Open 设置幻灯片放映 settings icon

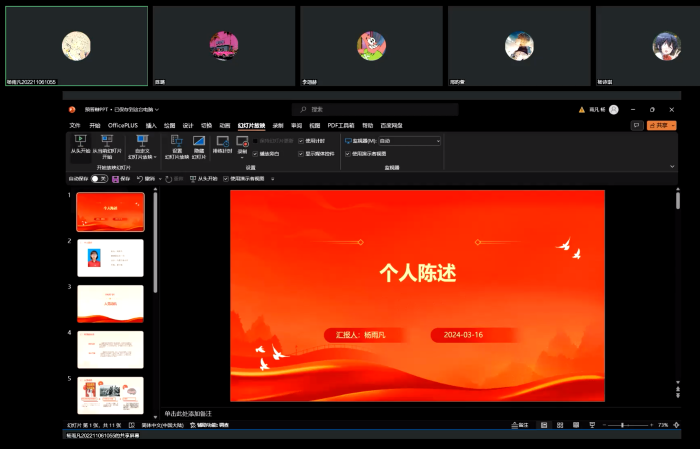(176, 146)
